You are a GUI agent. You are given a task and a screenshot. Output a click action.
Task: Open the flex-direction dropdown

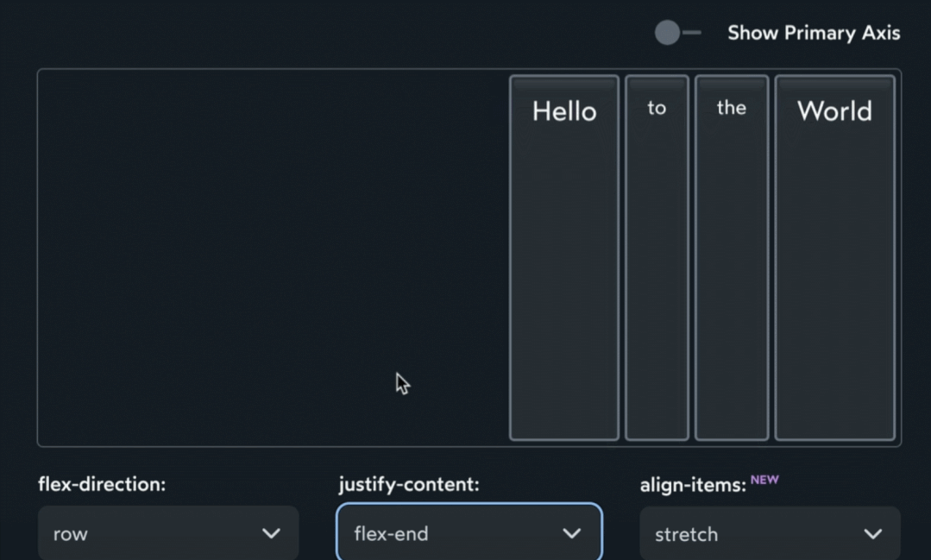pyautogui.click(x=168, y=533)
